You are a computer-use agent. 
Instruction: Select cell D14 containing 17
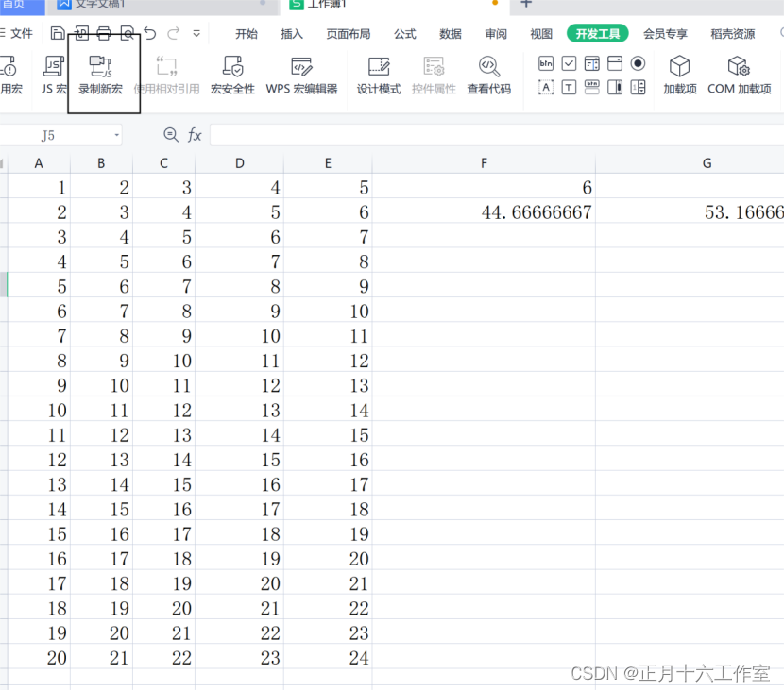click(x=240, y=509)
